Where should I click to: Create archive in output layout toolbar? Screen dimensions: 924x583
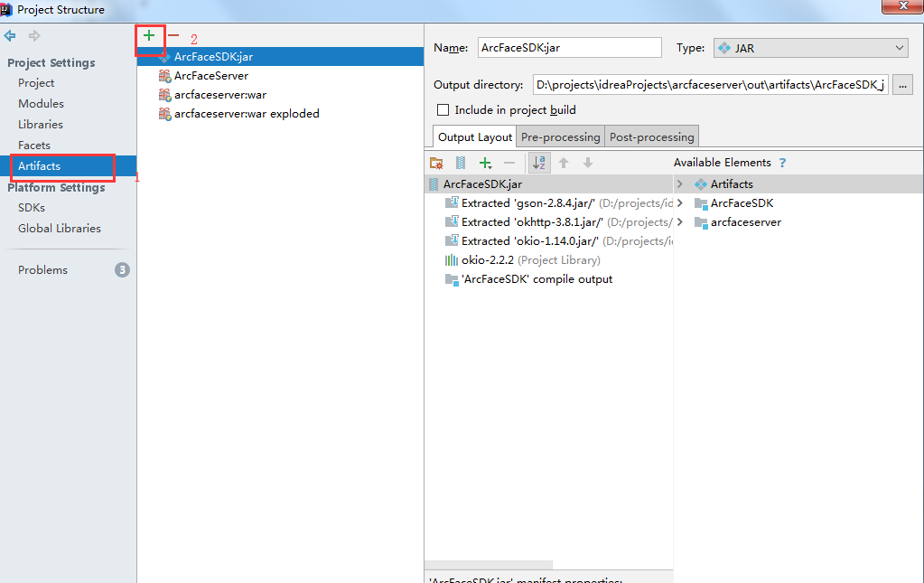coord(461,164)
